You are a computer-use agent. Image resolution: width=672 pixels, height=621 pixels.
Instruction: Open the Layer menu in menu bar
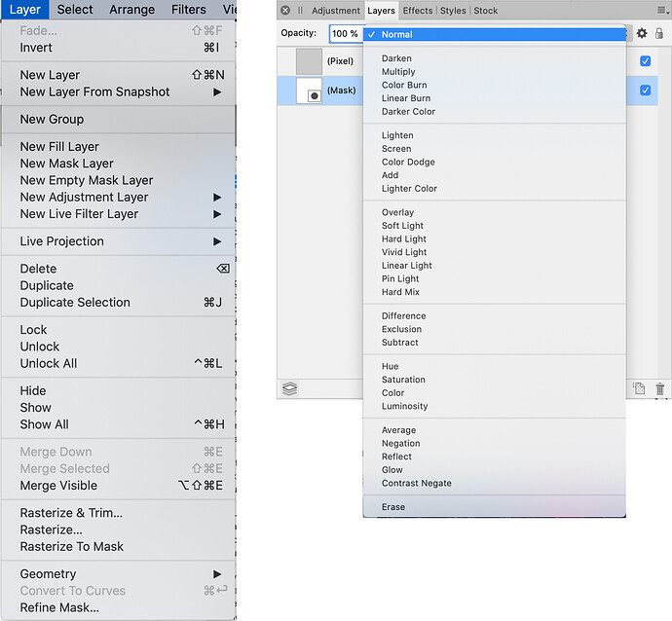click(25, 10)
